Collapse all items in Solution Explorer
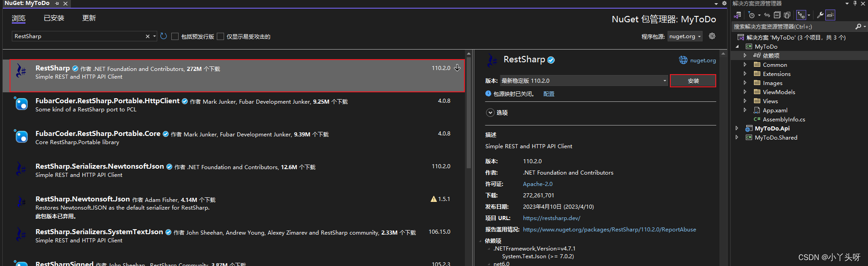 point(777,15)
